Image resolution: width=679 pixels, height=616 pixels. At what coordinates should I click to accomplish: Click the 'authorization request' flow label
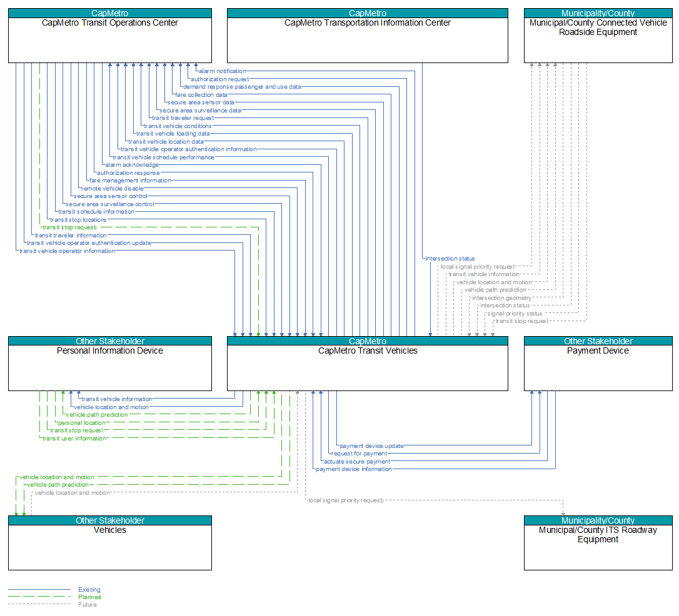tap(220, 79)
